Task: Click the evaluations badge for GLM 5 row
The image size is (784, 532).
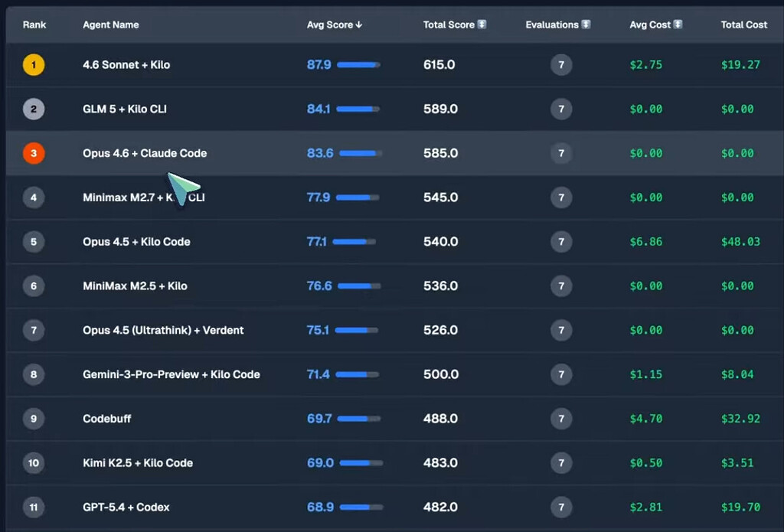Action: (x=561, y=109)
